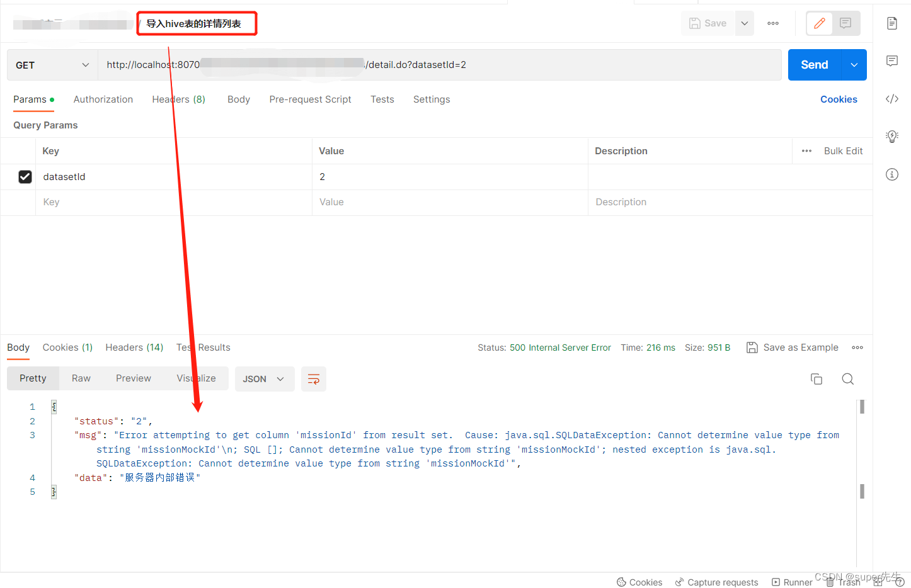
Task: Open the Settings tab
Action: coord(432,99)
